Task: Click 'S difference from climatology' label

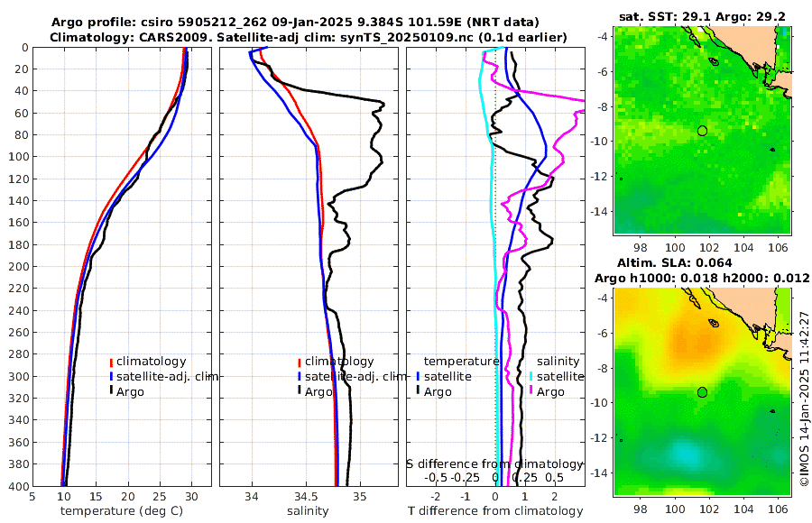Action: [x=494, y=464]
